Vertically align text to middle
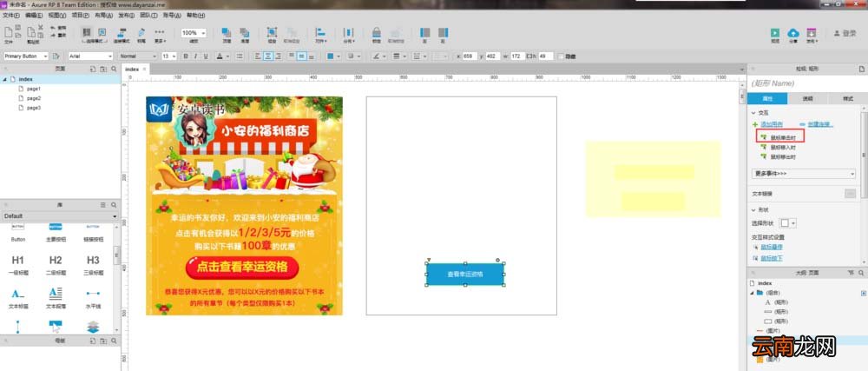 (x=302, y=56)
